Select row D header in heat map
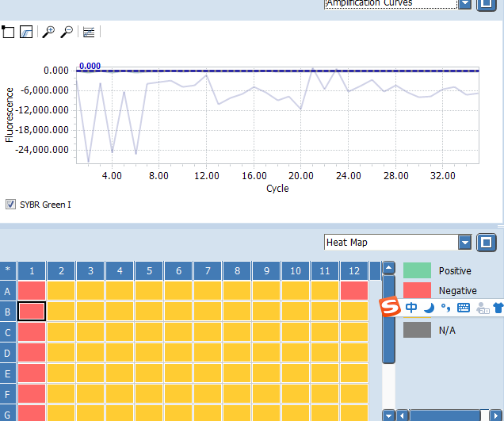Screen dimensions: 504x421 8,353
